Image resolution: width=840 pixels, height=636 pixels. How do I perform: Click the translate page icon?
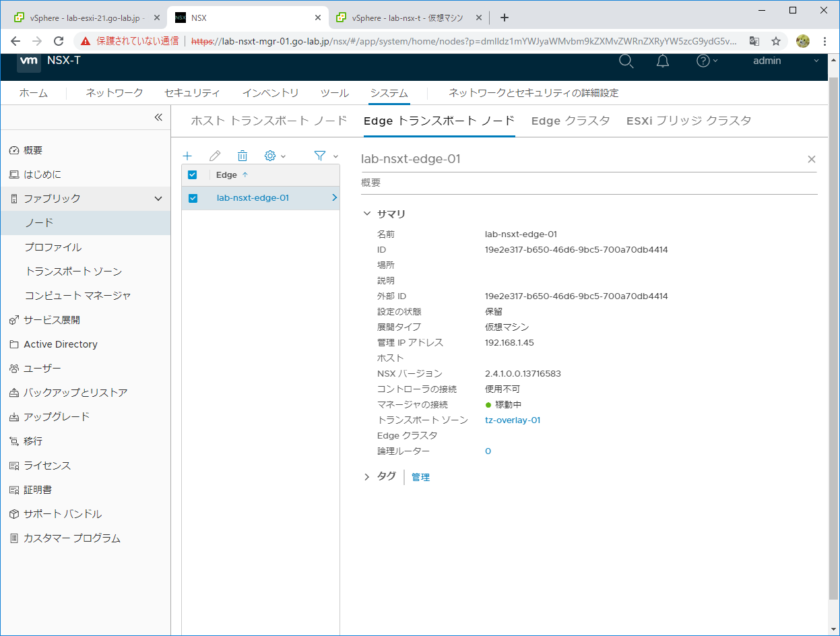(x=754, y=41)
